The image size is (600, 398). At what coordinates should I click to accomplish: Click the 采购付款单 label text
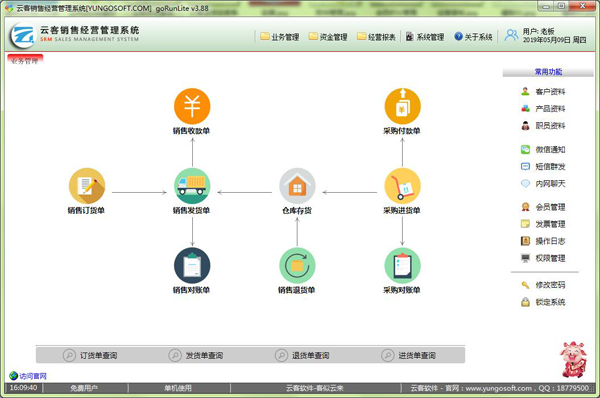coord(402,131)
